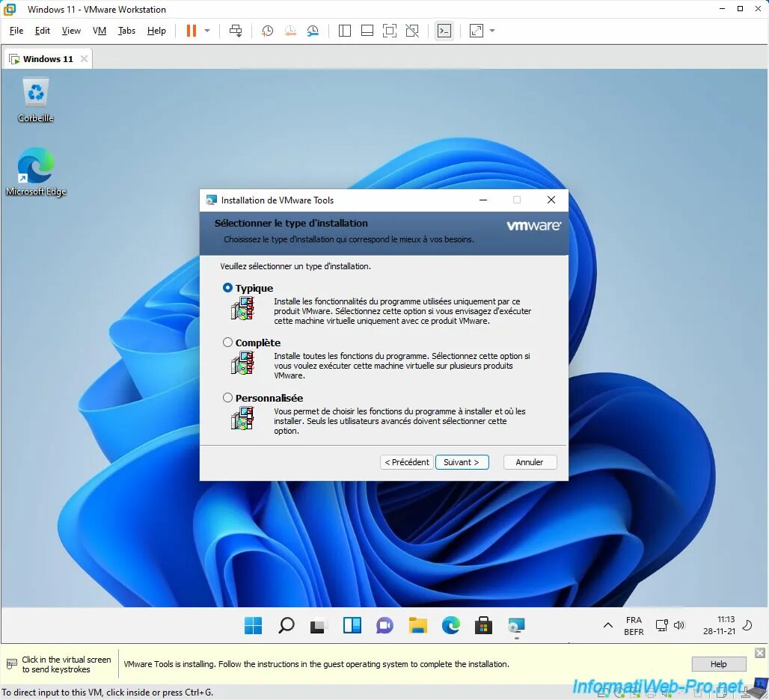Open the Tabs menu
The image size is (769, 700).
[x=126, y=31]
